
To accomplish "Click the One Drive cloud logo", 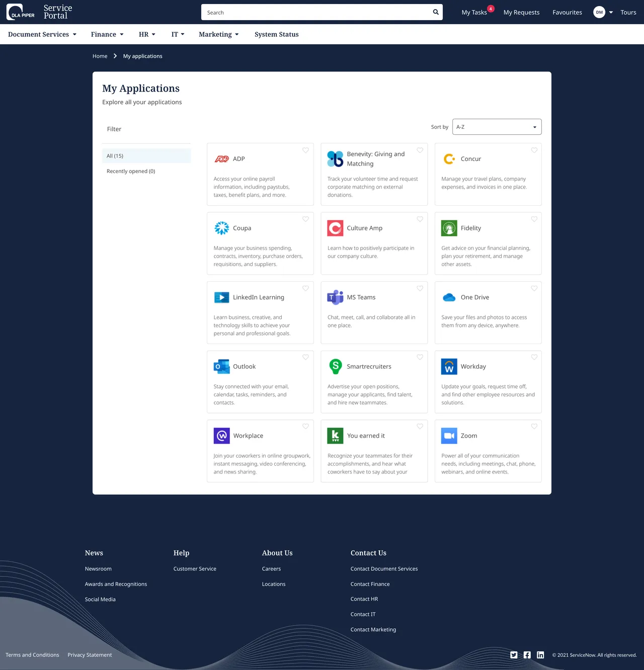I will coord(449,297).
